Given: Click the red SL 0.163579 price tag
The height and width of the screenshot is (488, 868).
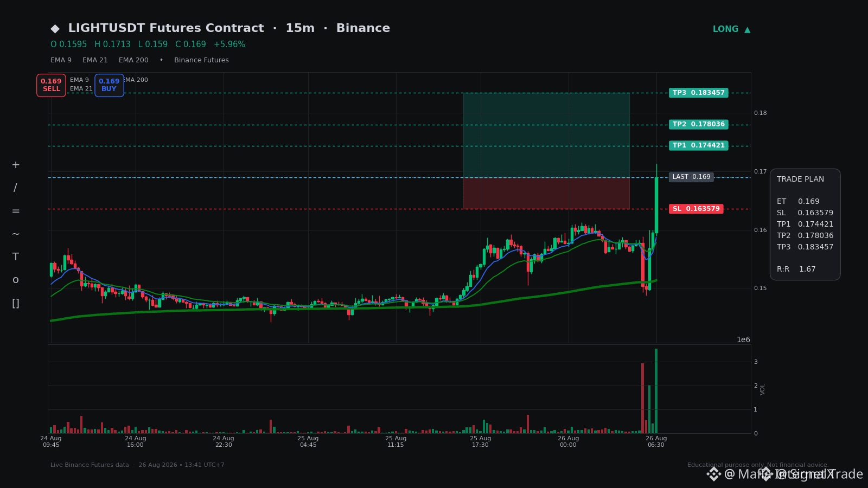Looking at the screenshot, I should click(696, 209).
